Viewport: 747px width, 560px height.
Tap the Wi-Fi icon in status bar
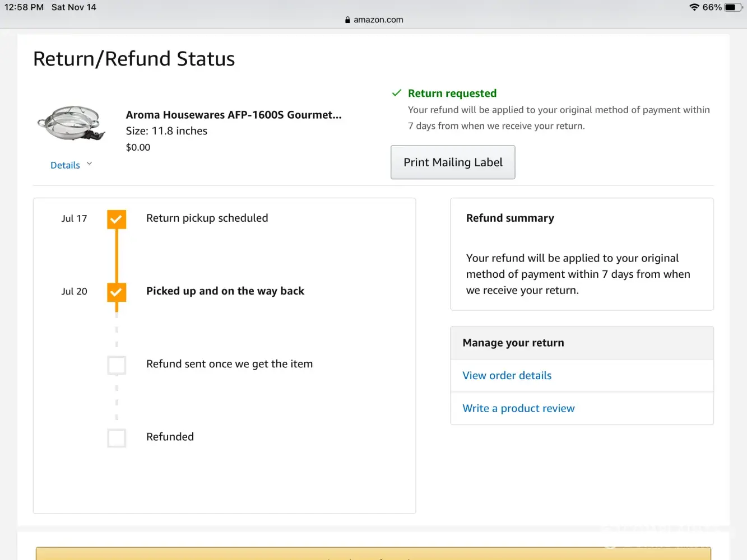[x=694, y=7]
